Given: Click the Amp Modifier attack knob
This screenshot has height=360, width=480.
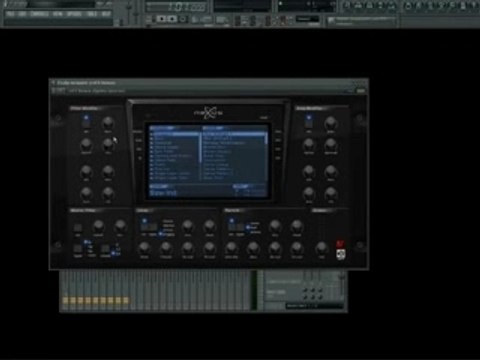Looking at the screenshot, I should click(309, 171).
